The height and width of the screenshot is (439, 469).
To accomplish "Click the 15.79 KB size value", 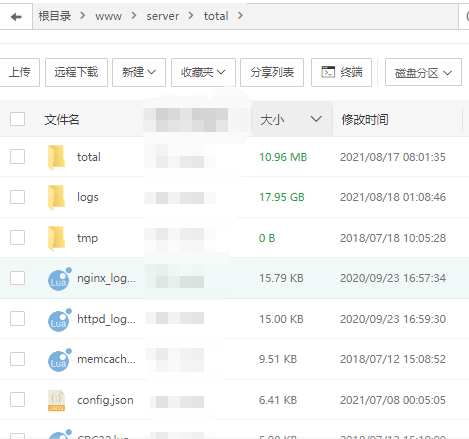I will tap(281, 278).
